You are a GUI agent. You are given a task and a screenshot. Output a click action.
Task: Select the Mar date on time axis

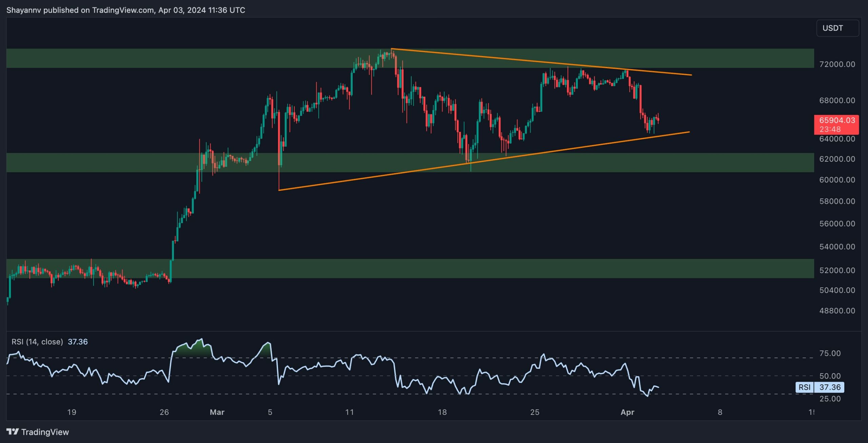pos(217,412)
